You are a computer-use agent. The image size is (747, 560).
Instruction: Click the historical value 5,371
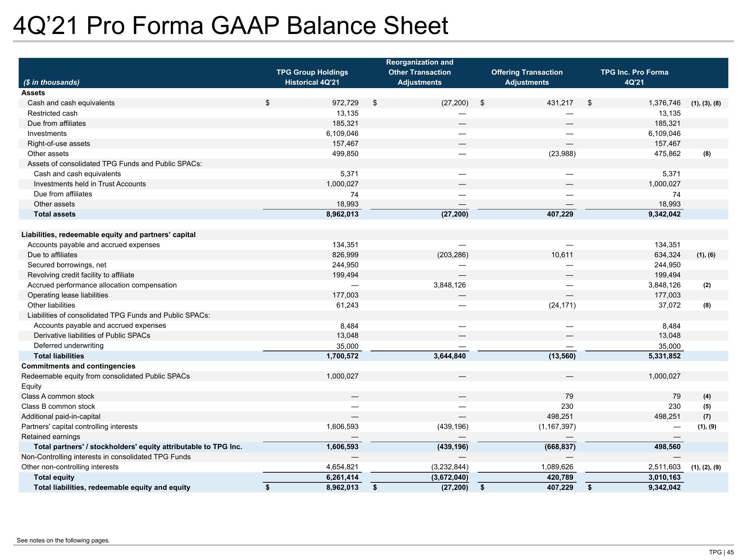(350, 174)
